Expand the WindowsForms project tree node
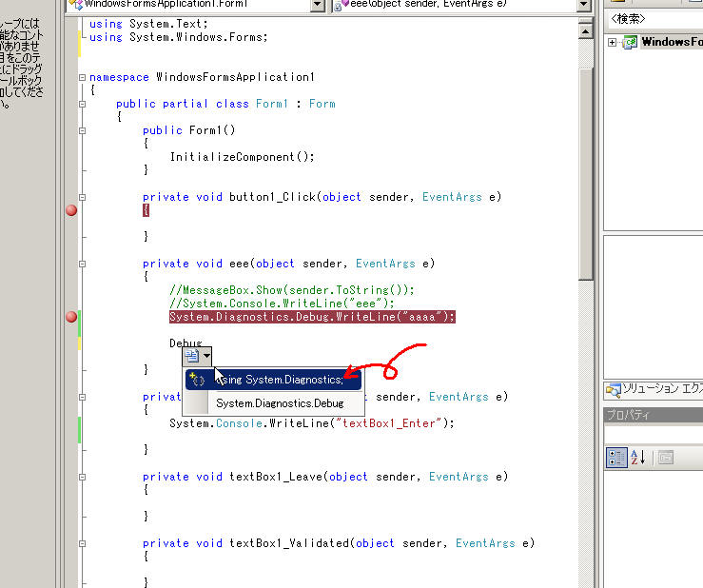703x588 pixels. [x=613, y=42]
